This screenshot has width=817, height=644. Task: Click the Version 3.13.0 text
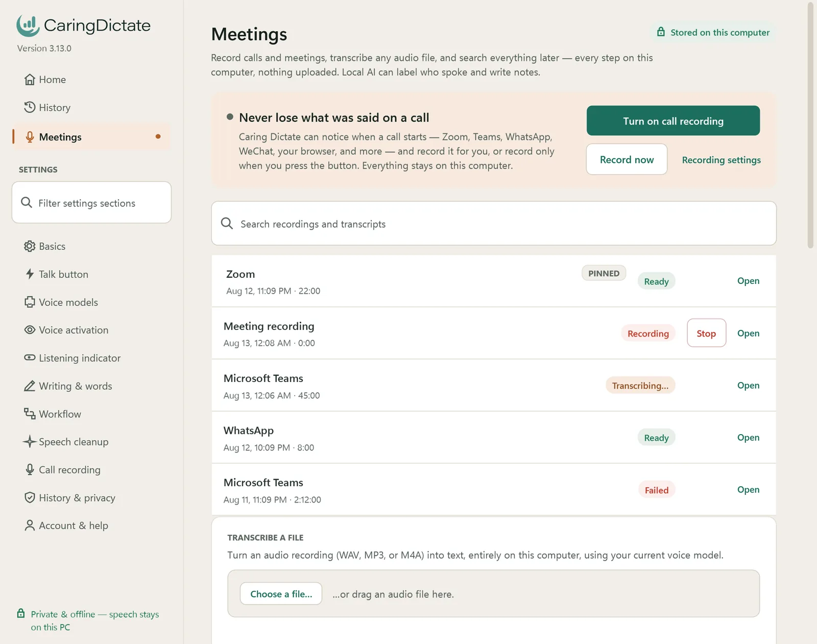point(44,48)
